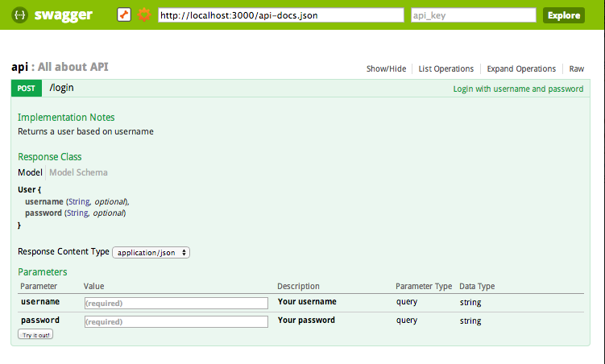Click the wrench extension icon in header
The height and width of the screenshot is (364, 605).
[124, 15]
